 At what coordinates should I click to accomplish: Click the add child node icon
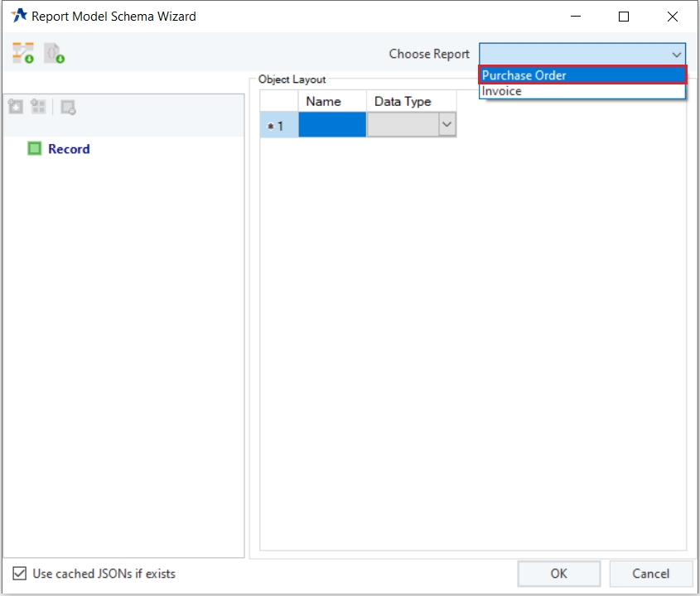coord(16,107)
